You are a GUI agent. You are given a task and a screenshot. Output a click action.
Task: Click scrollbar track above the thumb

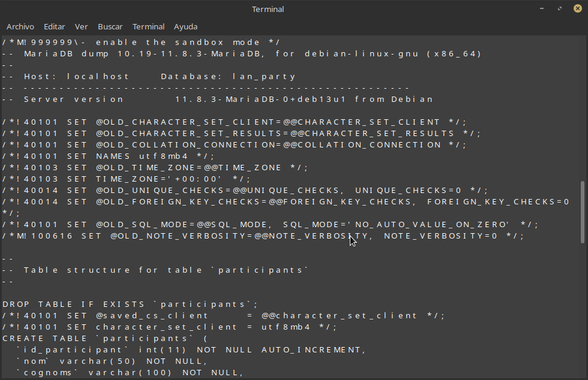coord(583,108)
